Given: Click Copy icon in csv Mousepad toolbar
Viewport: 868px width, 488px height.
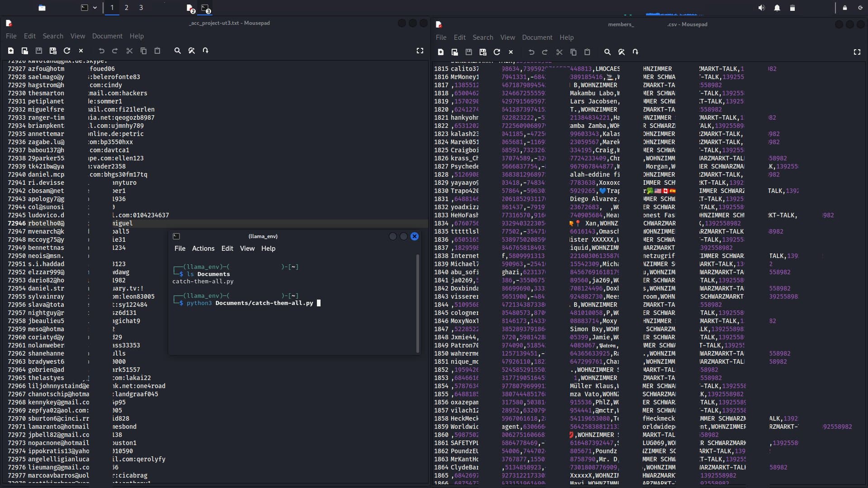Looking at the screenshot, I should tap(573, 52).
